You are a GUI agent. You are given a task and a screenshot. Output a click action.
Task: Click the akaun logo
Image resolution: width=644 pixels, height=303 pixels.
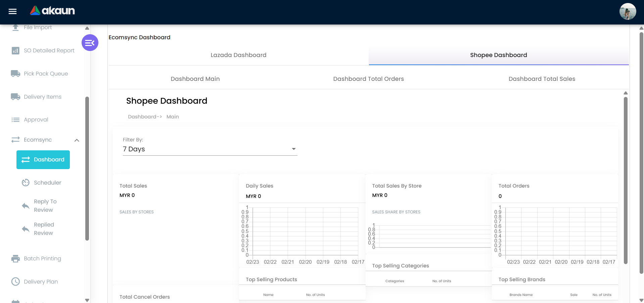coord(52,11)
